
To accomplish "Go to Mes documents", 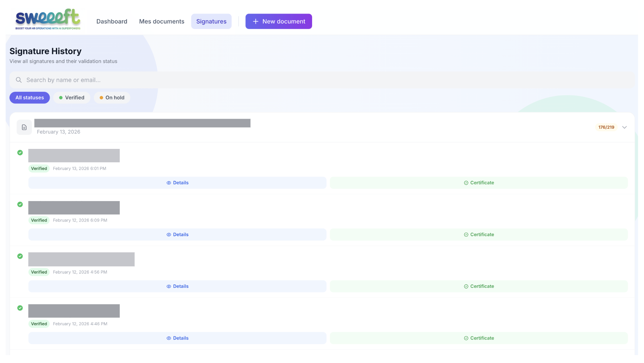I will pyautogui.click(x=162, y=21).
